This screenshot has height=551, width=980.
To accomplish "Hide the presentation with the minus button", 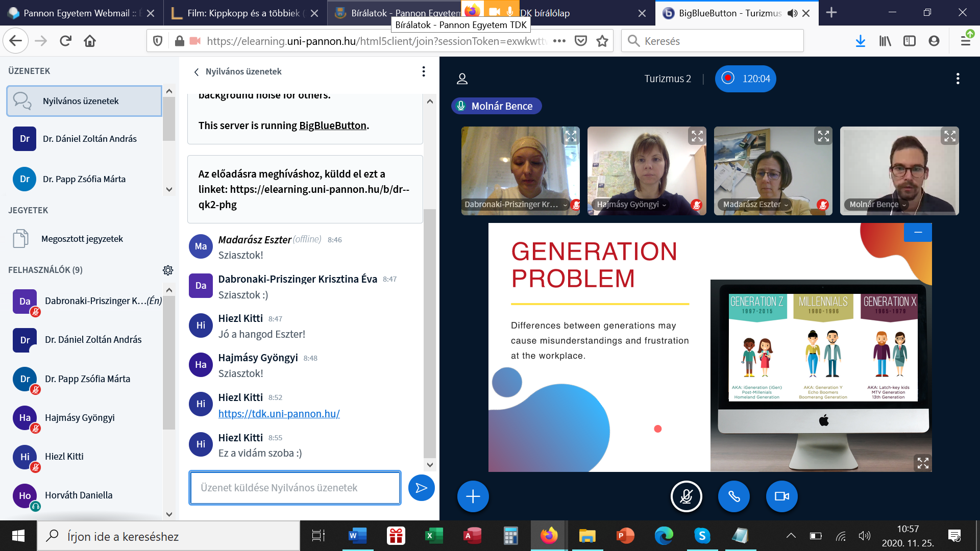I will (x=918, y=233).
